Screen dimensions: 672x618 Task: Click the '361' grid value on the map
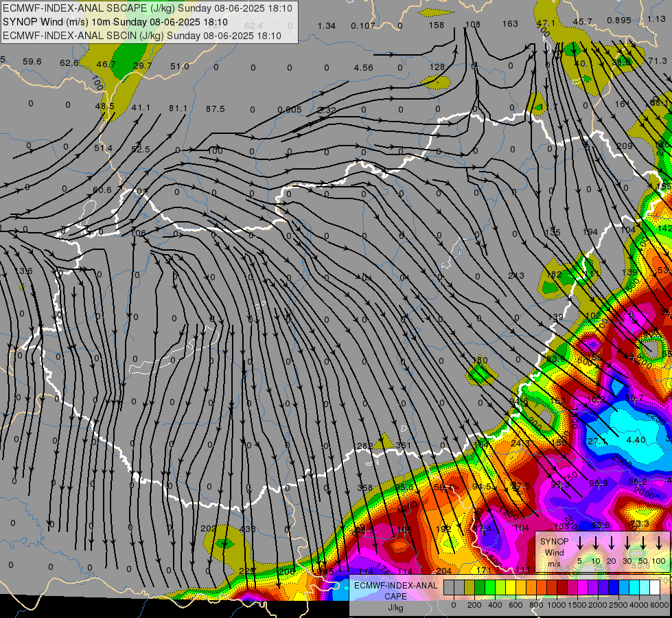pos(404,445)
